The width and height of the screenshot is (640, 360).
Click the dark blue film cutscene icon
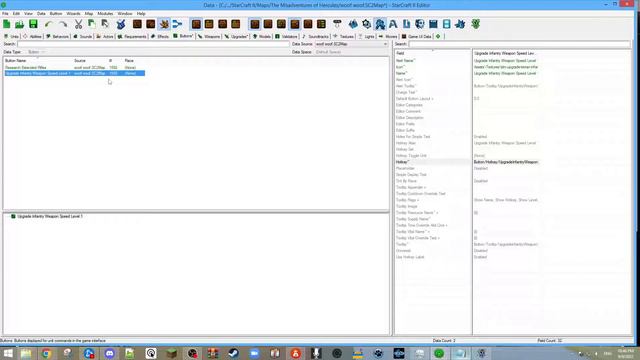pyautogui.click(x=433, y=24)
